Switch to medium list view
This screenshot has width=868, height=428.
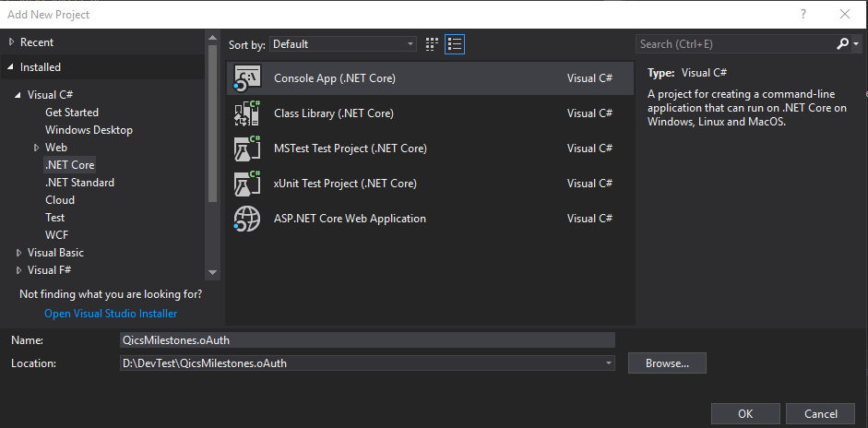pos(455,44)
